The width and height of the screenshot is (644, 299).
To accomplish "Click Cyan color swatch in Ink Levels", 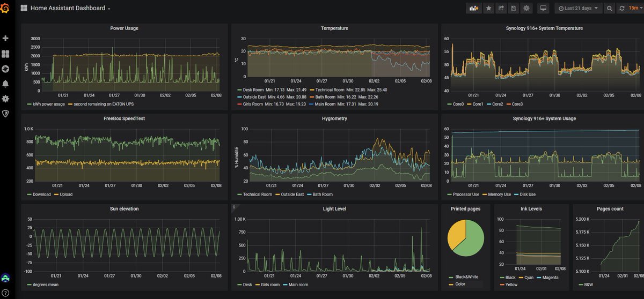I will pyautogui.click(x=521, y=278).
